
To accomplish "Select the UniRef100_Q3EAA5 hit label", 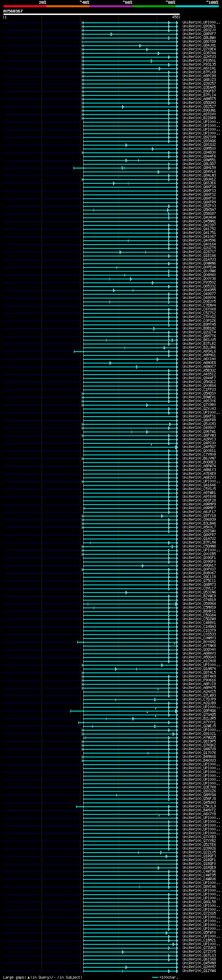I will tap(199, 87).
